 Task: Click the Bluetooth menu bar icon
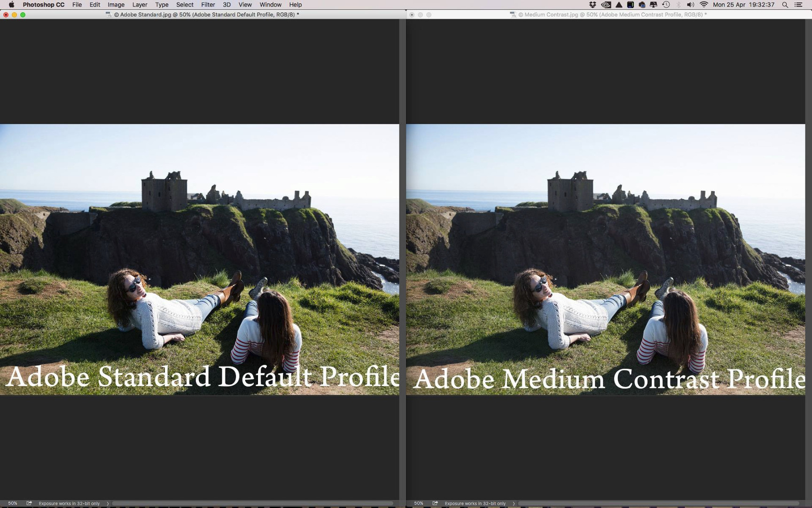pos(678,5)
